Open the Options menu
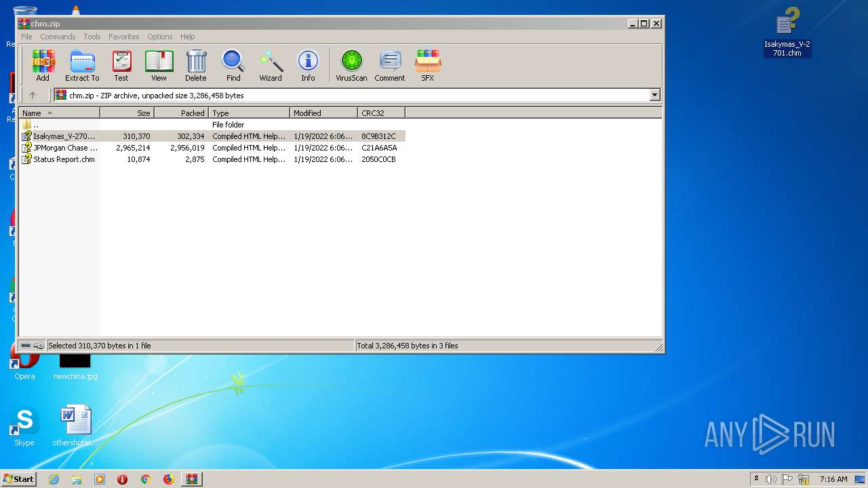 [x=160, y=37]
